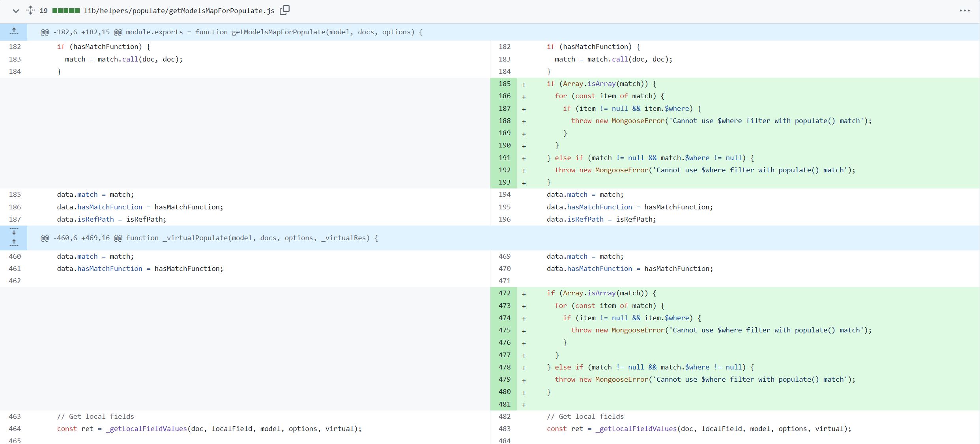Click file path lib/helpers/populate/getModelsMapForPopulate.js
980x444 pixels.
coord(179,11)
